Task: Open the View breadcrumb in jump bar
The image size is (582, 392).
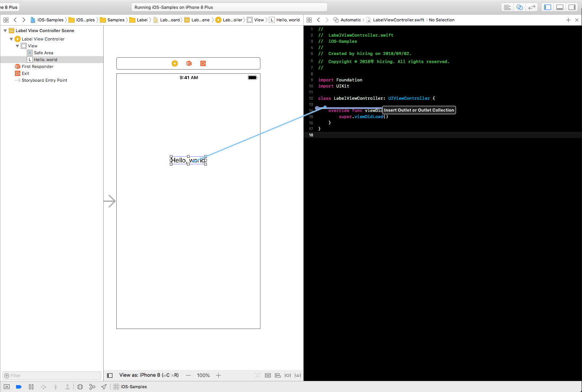Action: coord(255,20)
